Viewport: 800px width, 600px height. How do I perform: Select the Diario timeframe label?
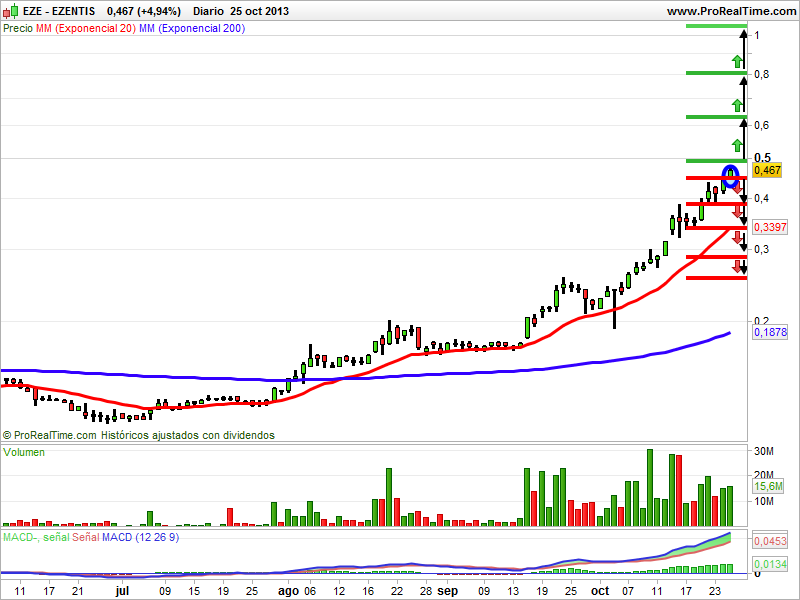[x=208, y=11]
